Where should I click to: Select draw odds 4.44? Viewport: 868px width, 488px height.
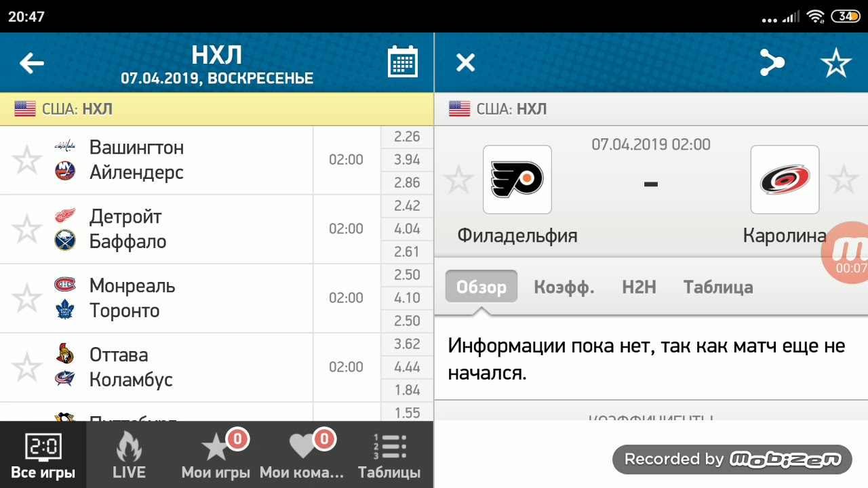click(x=407, y=367)
